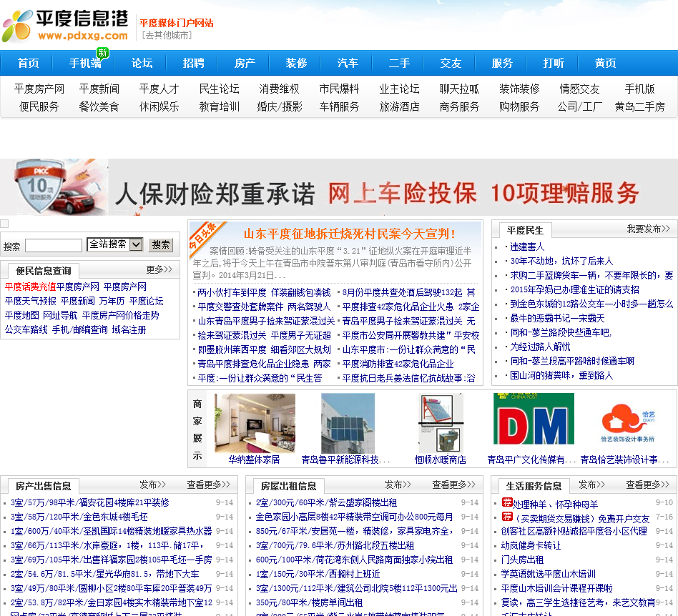Open the 论坛 nav tab
This screenshot has height=616, width=678.
pyautogui.click(x=142, y=63)
